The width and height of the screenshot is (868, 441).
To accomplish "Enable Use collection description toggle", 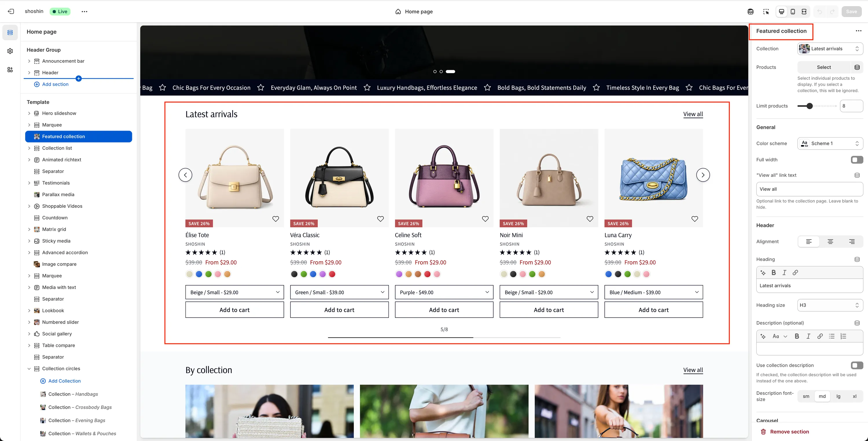I will click(856, 365).
